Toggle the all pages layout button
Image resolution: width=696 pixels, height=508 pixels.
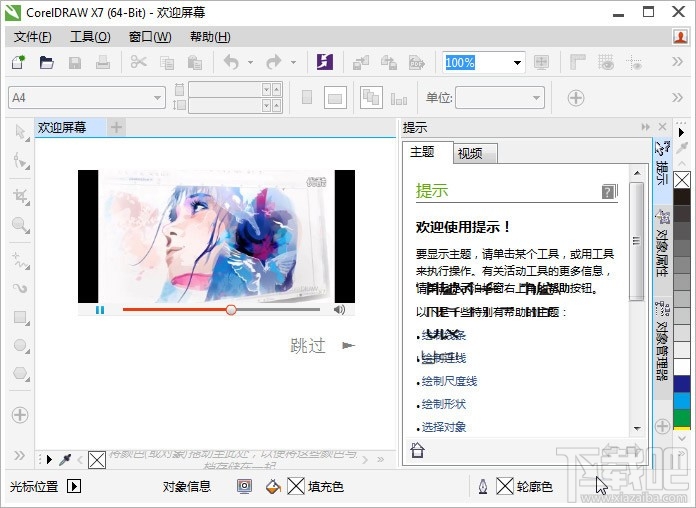click(371, 98)
